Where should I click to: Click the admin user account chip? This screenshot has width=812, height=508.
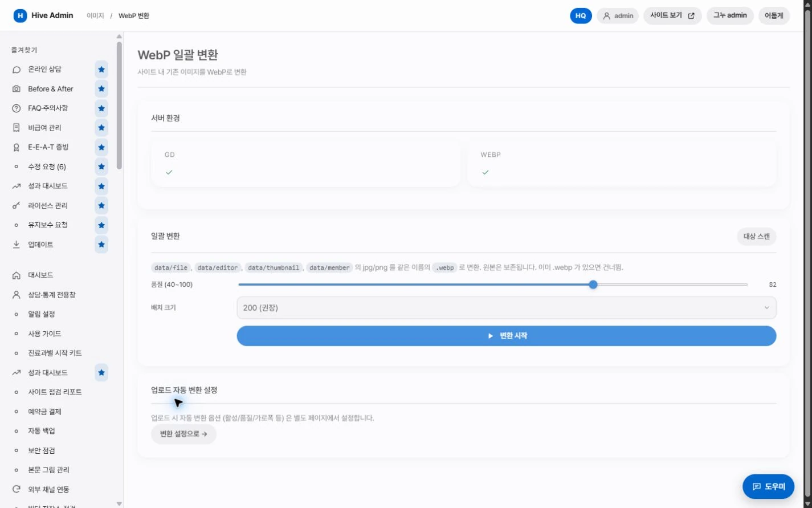click(618, 16)
